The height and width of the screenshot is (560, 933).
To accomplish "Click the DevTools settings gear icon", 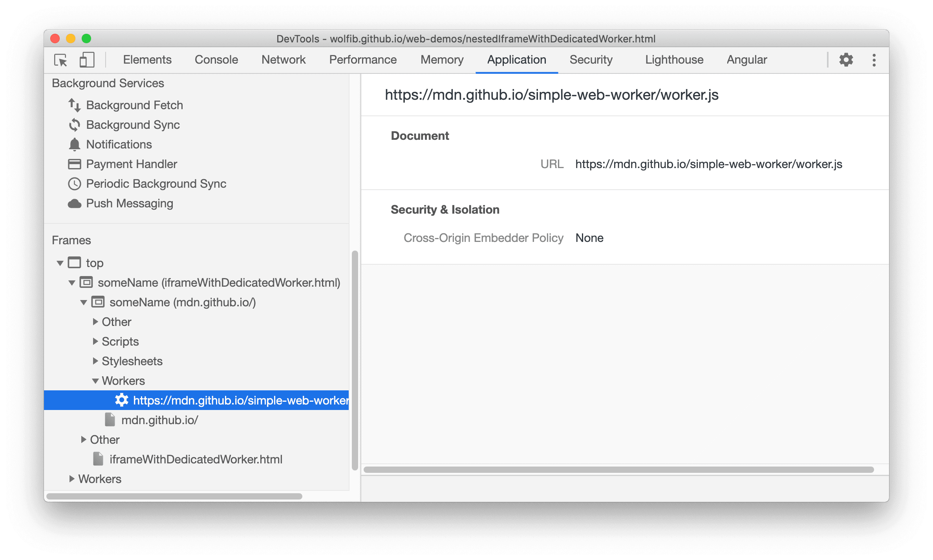I will [x=847, y=59].
